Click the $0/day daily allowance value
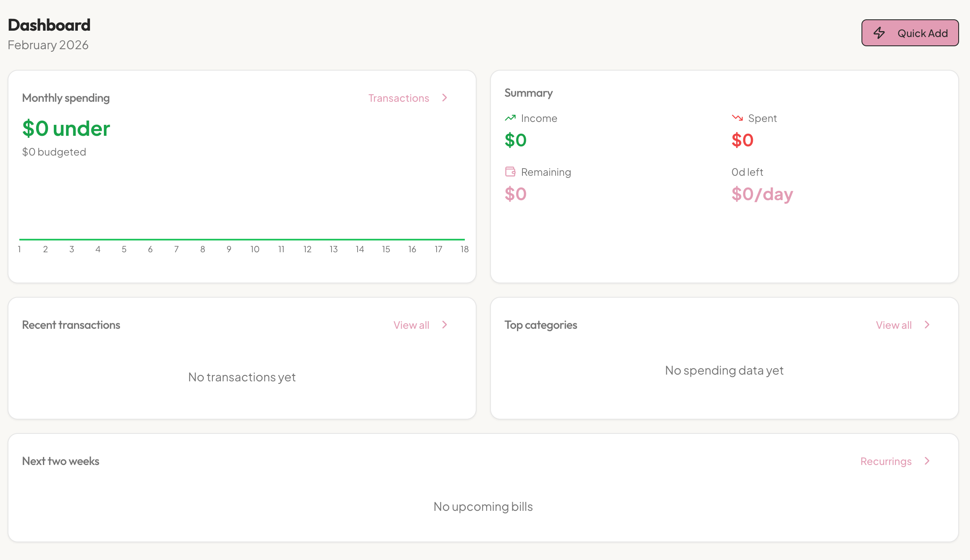 tap(762, 194)
